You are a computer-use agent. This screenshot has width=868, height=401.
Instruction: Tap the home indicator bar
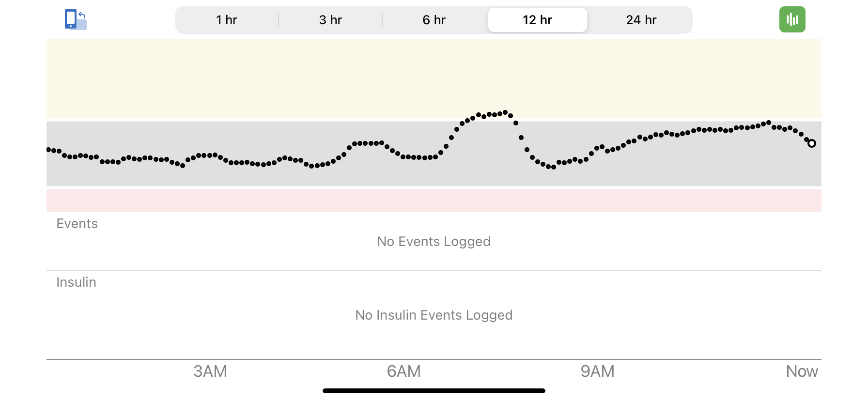tap(434, 391)
